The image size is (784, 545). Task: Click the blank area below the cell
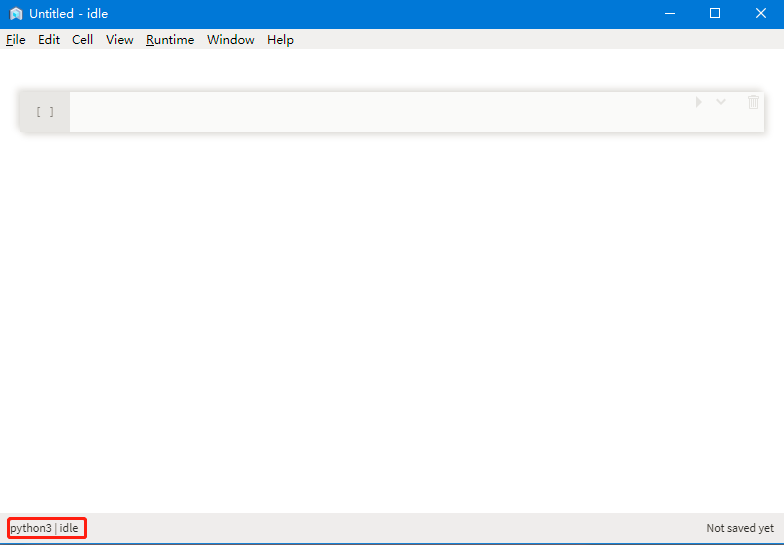coord(390,320)
